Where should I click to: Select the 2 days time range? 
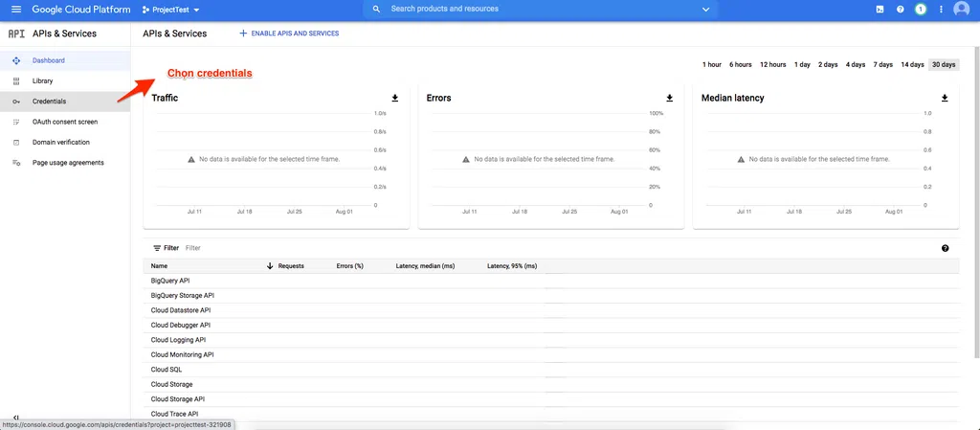point(828,65)
